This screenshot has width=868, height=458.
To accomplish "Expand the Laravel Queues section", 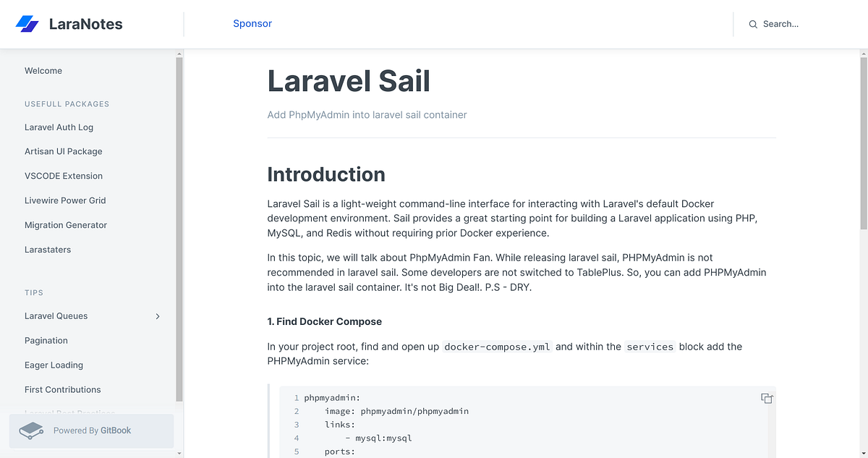I will click(157, 316).
